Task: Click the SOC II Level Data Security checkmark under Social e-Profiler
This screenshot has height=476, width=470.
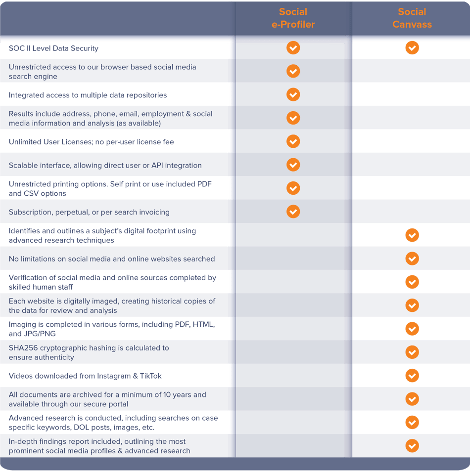Action: click(x=293, y=48)
